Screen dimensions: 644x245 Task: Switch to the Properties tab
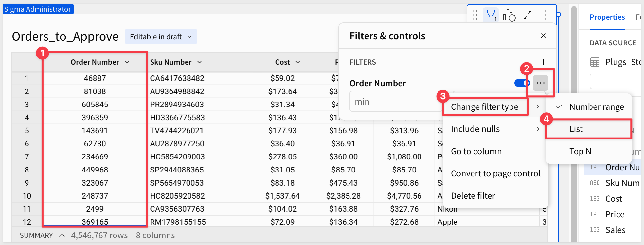point(607,17)
